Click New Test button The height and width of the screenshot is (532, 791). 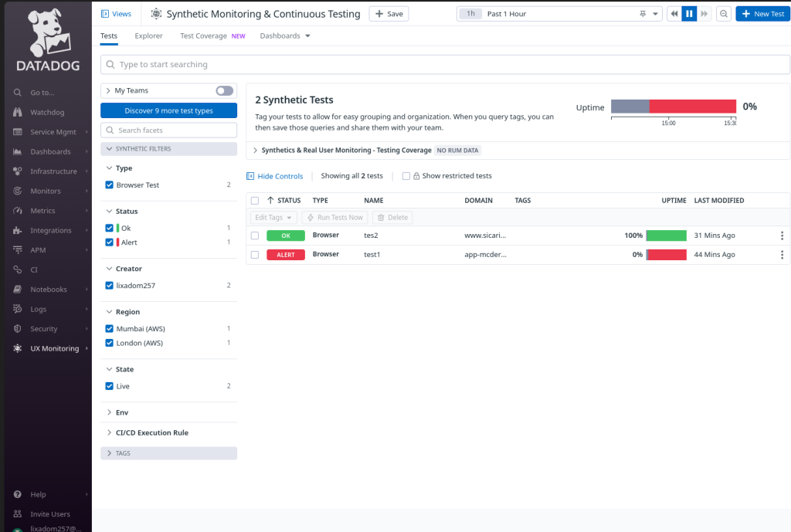pos(762,14)
